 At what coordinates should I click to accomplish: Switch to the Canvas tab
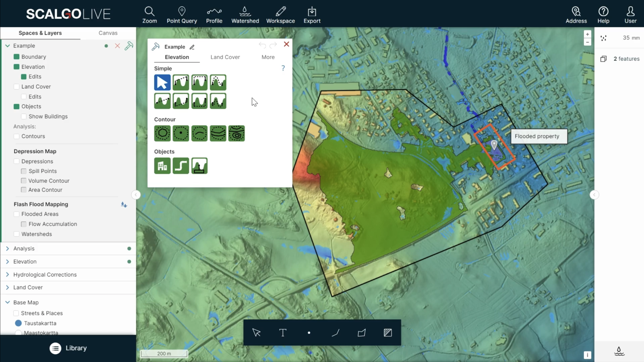pos(108,33)
